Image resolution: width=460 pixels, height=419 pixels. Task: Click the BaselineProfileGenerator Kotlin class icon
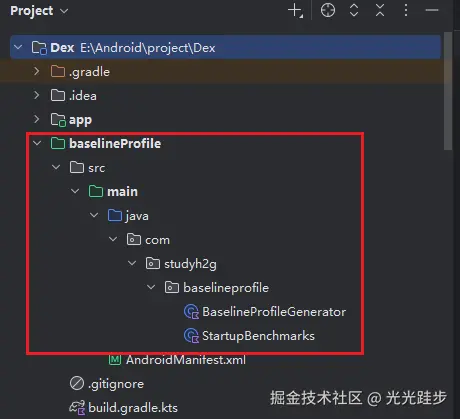191,312
